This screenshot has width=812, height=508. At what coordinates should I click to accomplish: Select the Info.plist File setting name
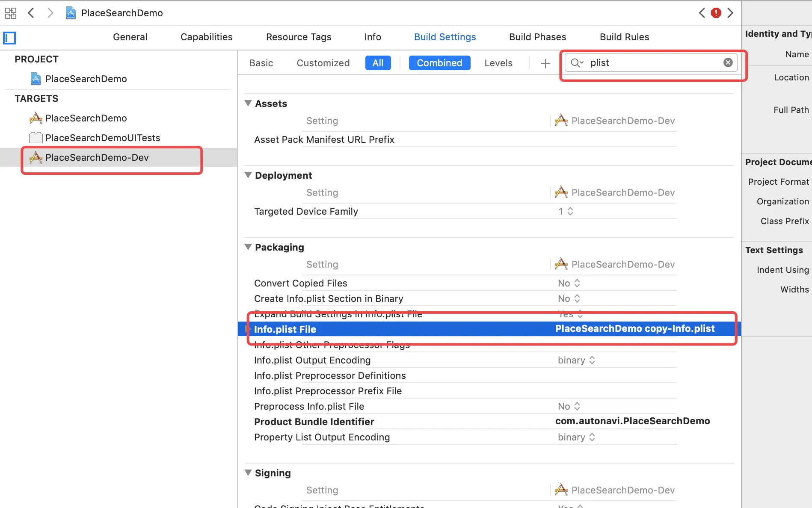click(285, 329)
